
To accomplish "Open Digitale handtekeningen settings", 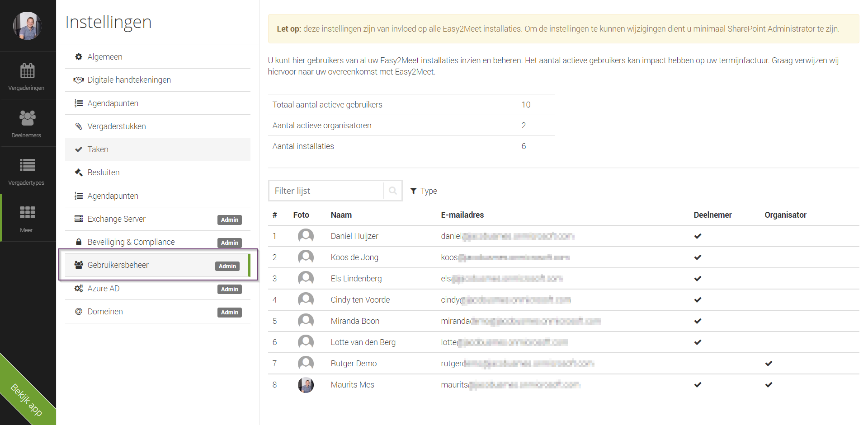I will 158,80.
